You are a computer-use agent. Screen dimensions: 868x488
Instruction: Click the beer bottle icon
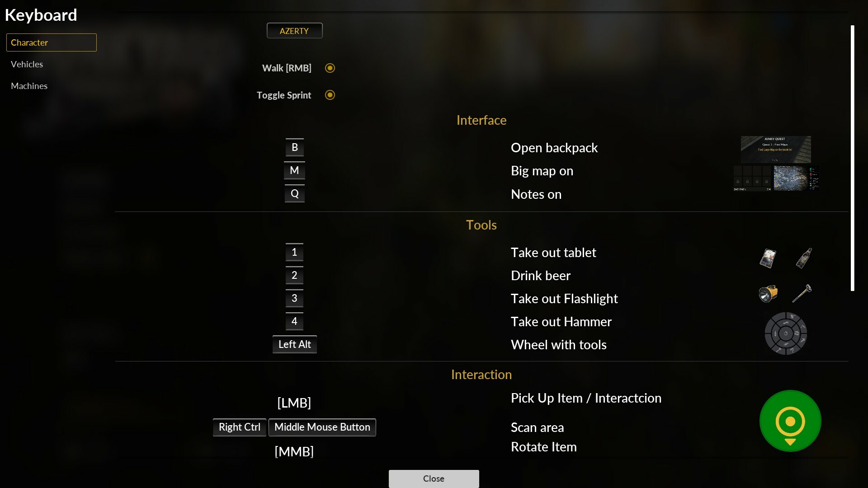[x=804, y=258]
